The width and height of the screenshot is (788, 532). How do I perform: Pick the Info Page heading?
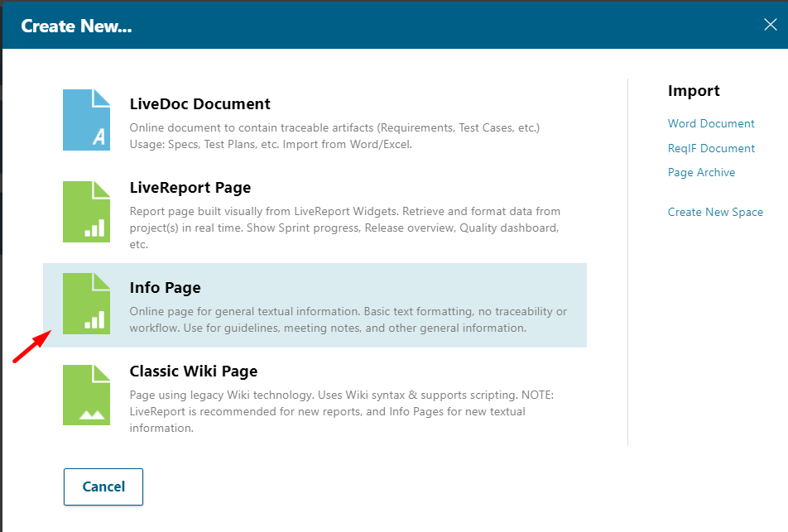[165, 288]
